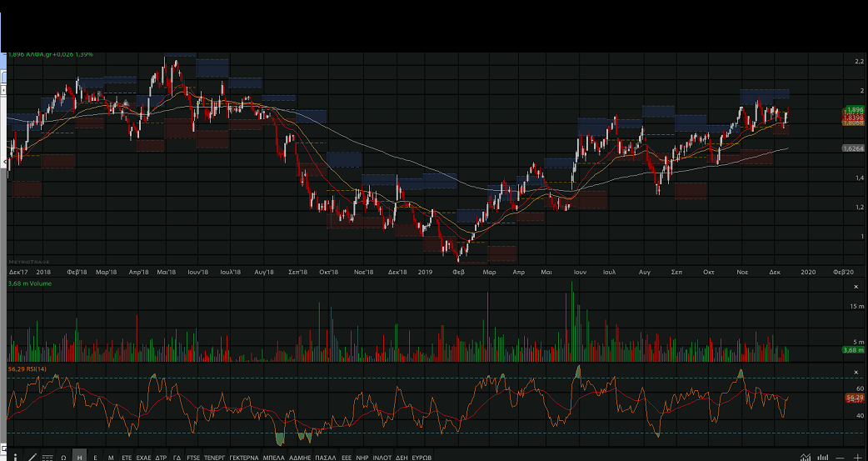Open the chart type line icon

click(806, 457)
